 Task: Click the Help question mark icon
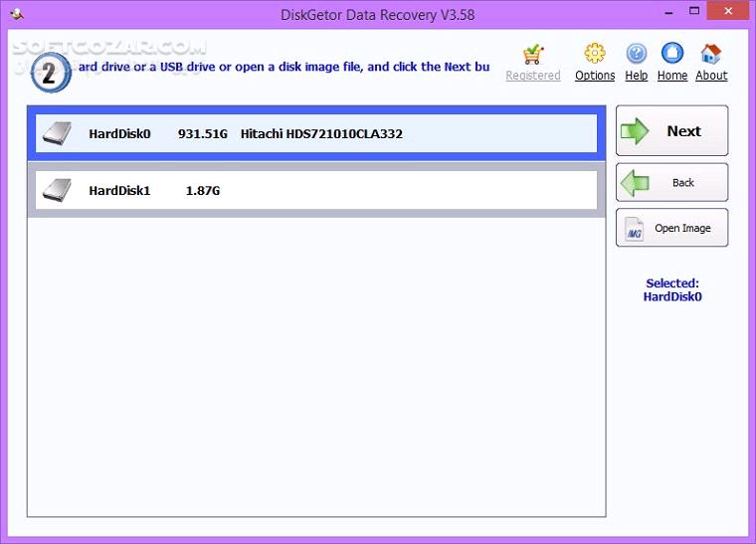[x=637, y=54]
